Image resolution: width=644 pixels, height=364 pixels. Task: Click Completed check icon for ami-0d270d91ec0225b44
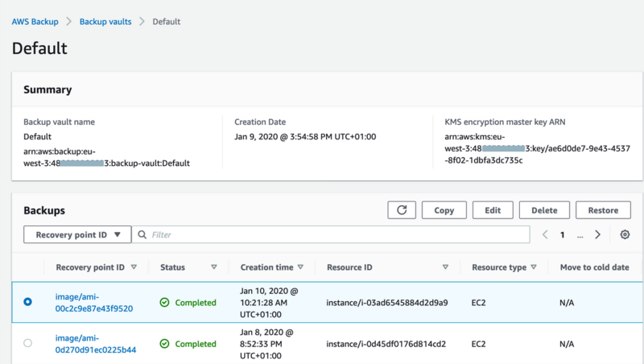[164, 344]
